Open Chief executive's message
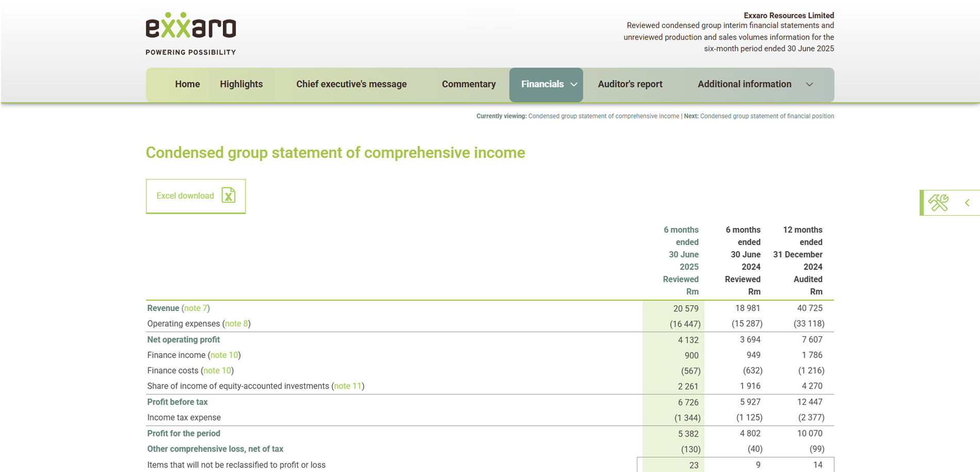 click(351, 84)
